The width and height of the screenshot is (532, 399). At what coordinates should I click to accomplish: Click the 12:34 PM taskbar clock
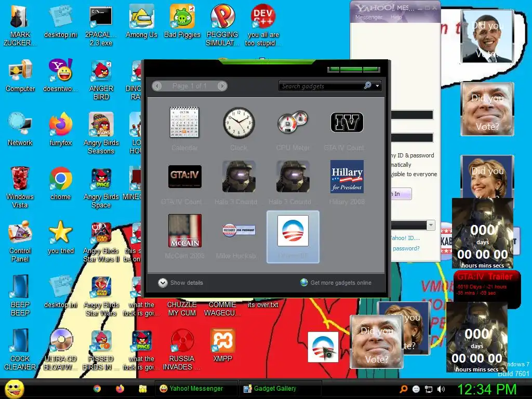tap(487, 389)
